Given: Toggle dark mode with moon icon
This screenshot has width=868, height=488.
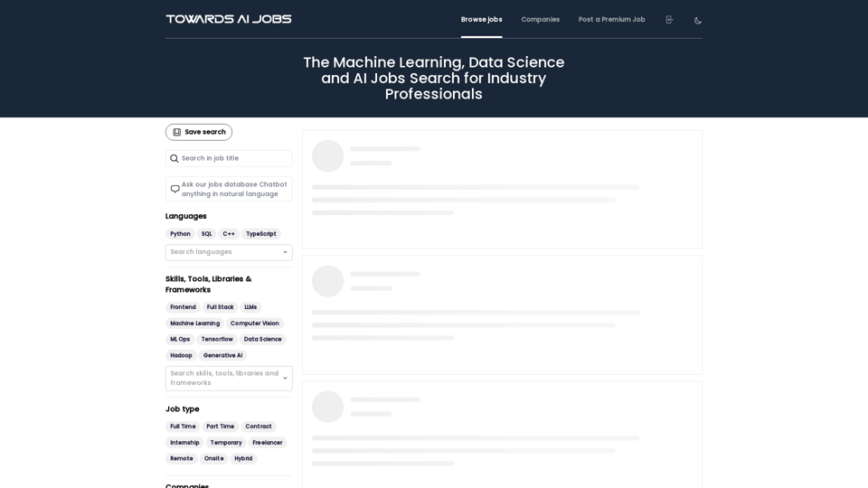Looking at the screenshot, I should pos(697,21).
